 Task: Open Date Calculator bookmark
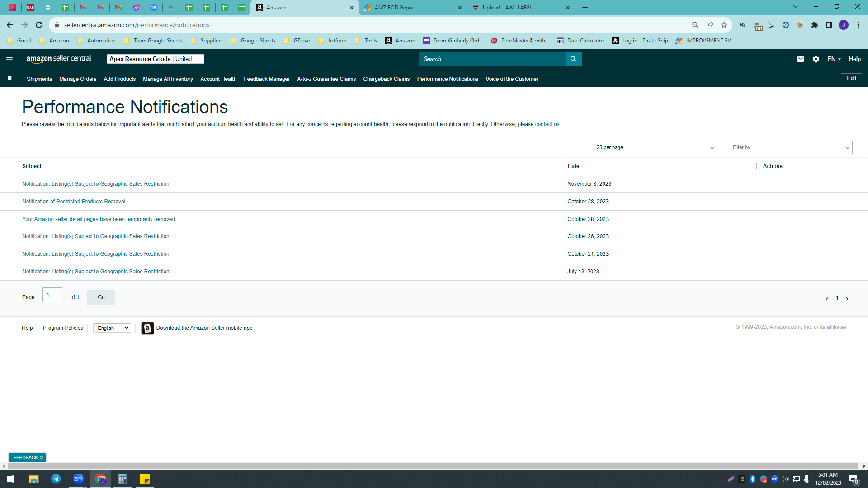[580, 41]
